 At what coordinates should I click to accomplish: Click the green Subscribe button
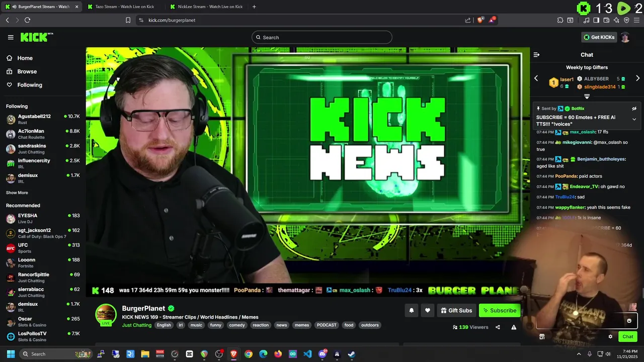point(500,310)
